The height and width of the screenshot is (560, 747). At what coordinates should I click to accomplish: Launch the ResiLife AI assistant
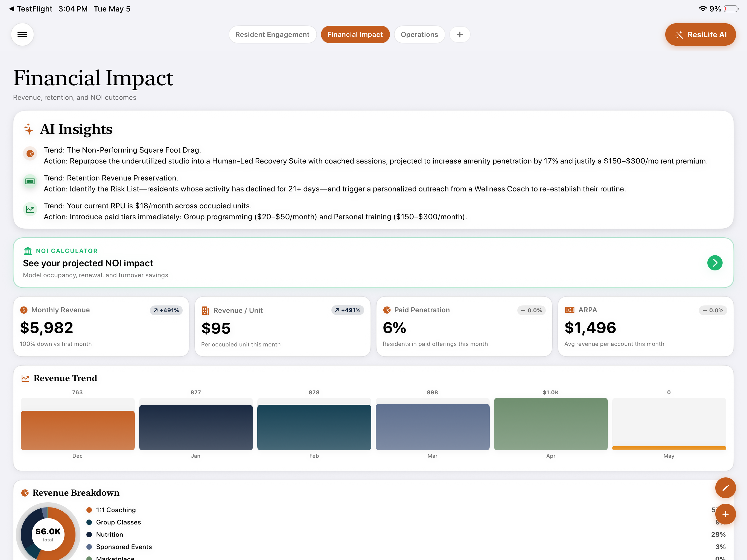click(x=700, y=34)
